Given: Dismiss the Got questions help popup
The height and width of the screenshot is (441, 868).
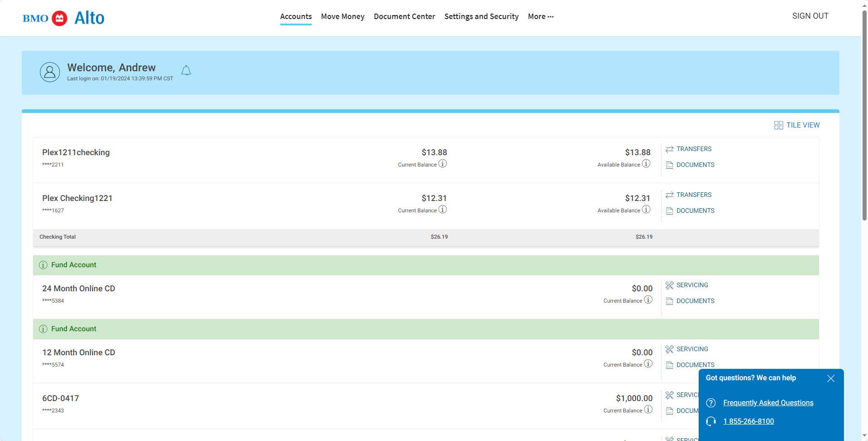Looking at the screenshot, I should point(831,378).
